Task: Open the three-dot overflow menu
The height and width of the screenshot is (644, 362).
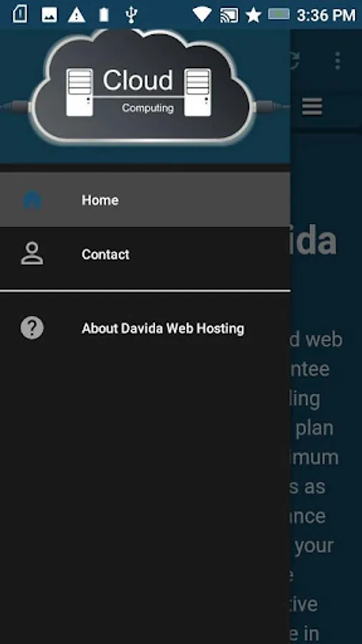Action: click(338, 61)
